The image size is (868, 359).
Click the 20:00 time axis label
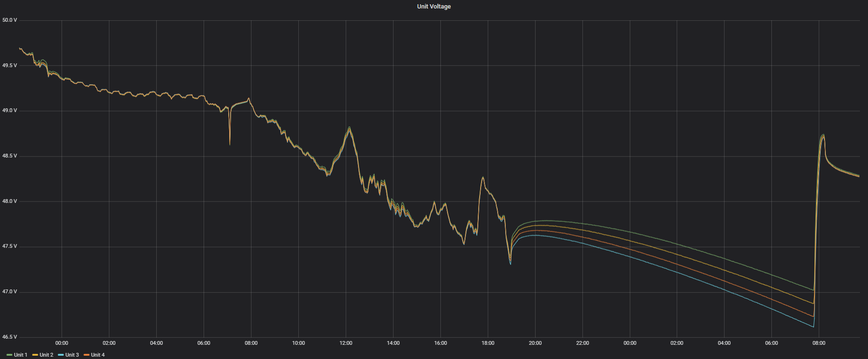click(535, 343)
